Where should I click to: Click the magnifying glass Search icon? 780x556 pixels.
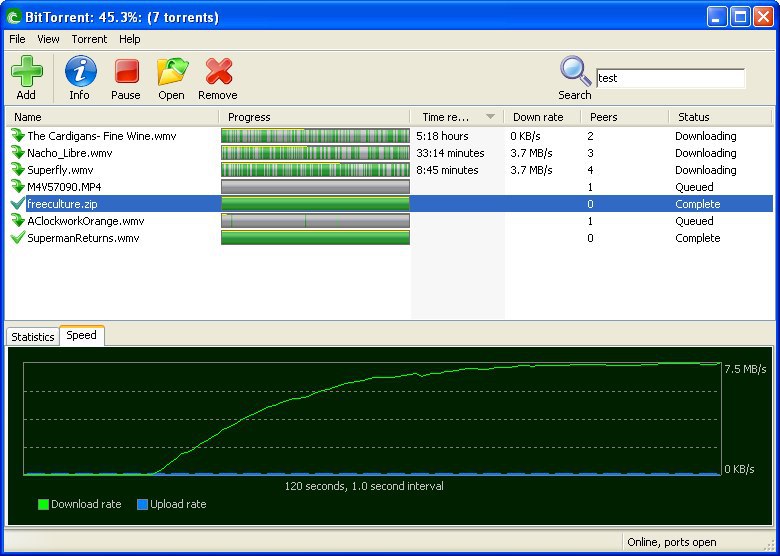pyautogui.click(x=575, y=71)
